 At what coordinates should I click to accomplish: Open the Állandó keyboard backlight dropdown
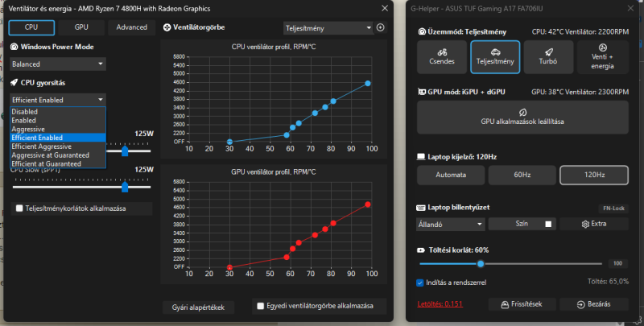click(451, 225)
